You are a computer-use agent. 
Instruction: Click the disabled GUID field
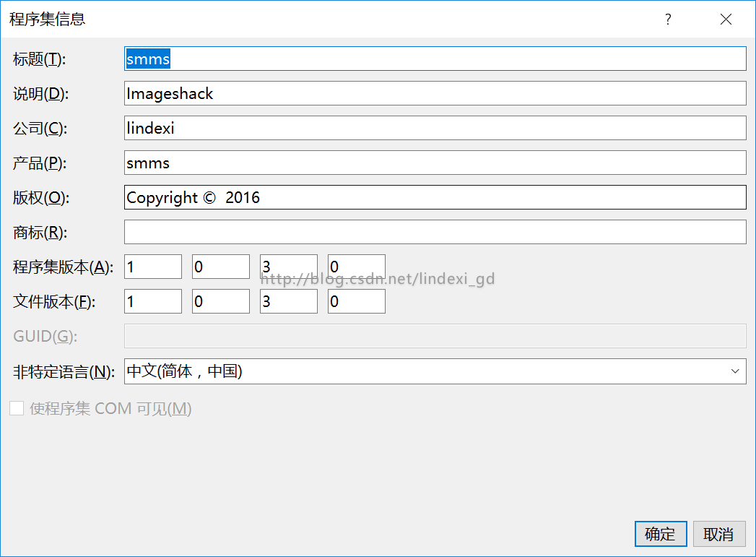[435, 336]
